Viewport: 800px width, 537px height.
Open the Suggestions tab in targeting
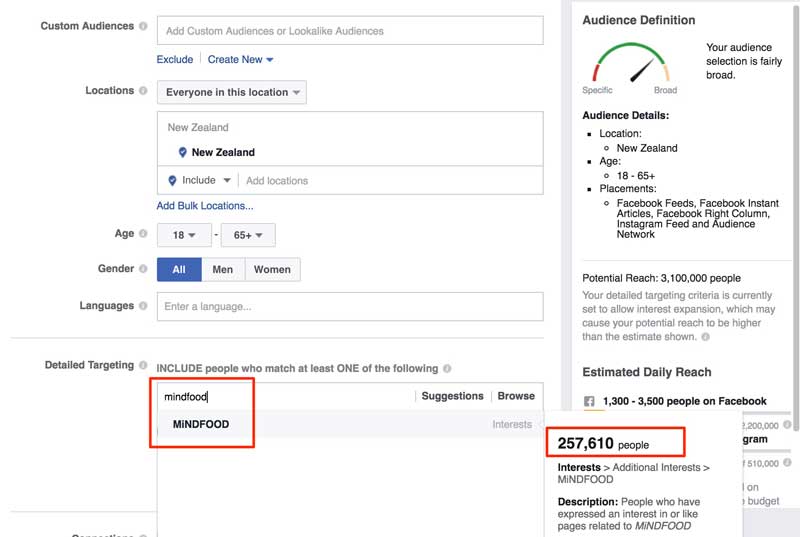[453, 396]
